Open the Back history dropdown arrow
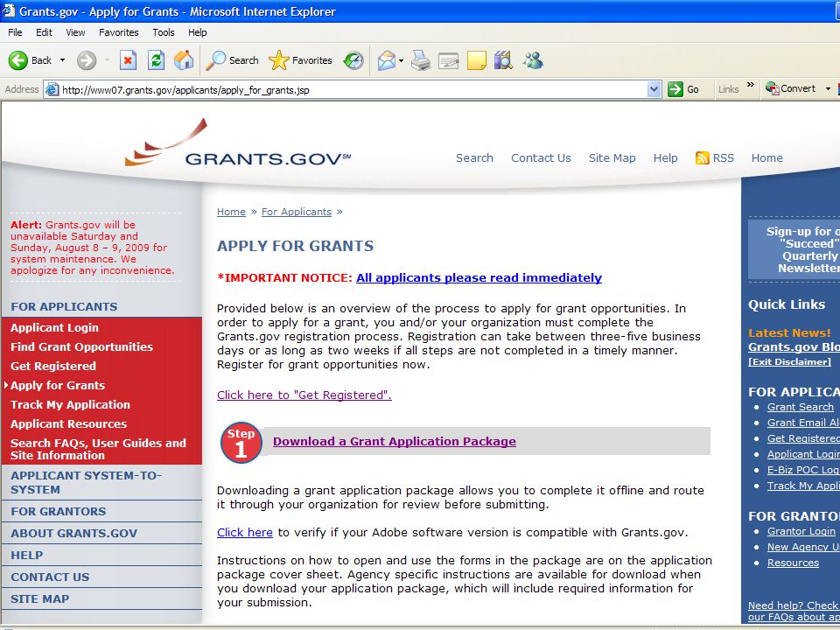Screen dimensions: 840x630 tap(62, 60)
